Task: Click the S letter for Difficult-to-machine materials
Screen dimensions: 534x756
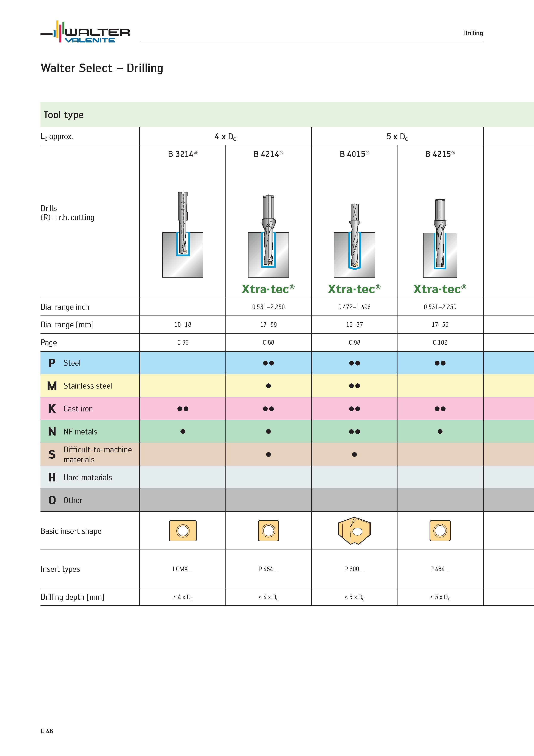Action: tap(52, 454)
